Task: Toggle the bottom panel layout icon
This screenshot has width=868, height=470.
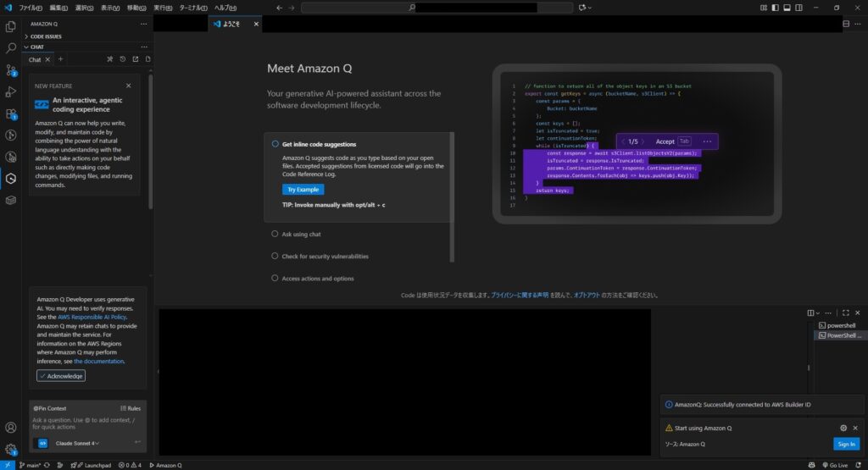Action: [x=787, y=8]
